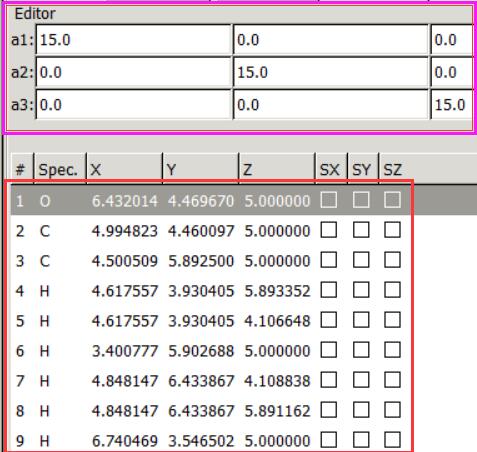This screenshot has height=452, width=477.
Task: Check SY box for atom 7
Action: coord(361,380)
